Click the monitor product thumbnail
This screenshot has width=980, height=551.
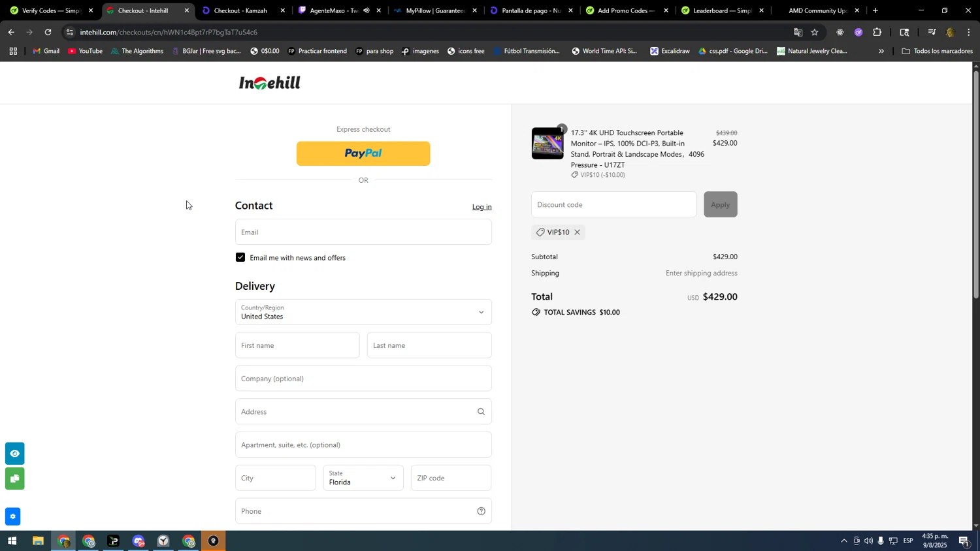[x=547, y=144]
